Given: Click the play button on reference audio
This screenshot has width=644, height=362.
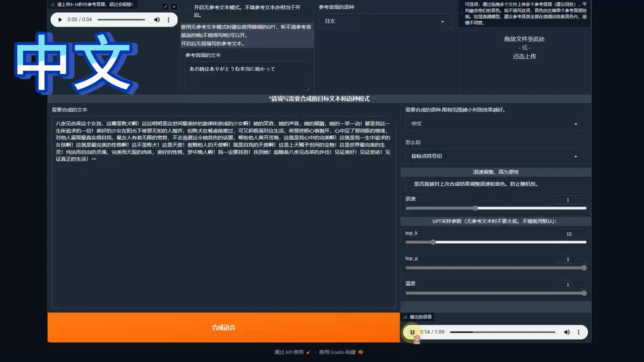Looking at the screenshot, I should pyautogui.click(x=60, y=19).
